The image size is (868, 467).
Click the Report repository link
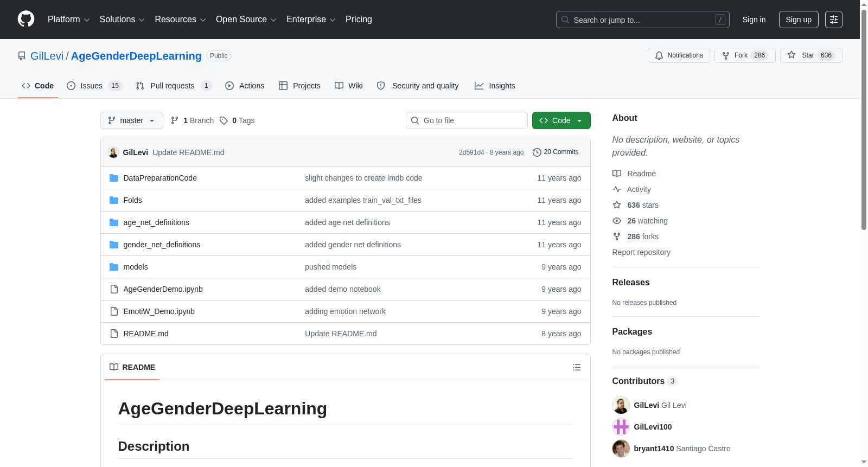pyautogui.click(x=641, y=252)
